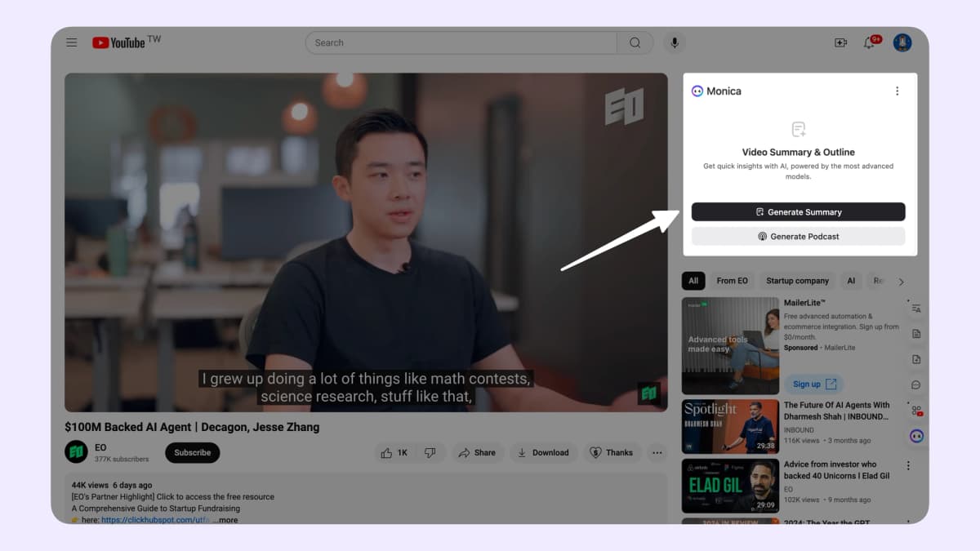Open the account avatar menu

[902, 42]
